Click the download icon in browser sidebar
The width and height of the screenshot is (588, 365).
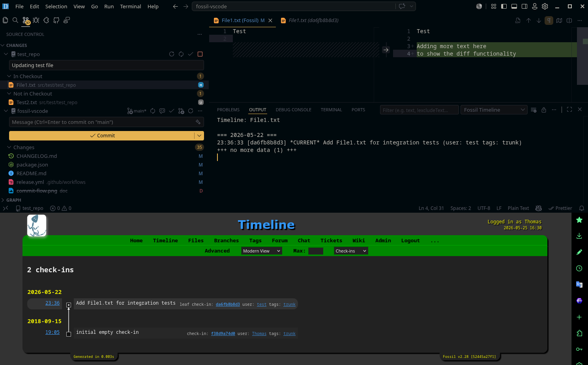click(x=579, y=236)
